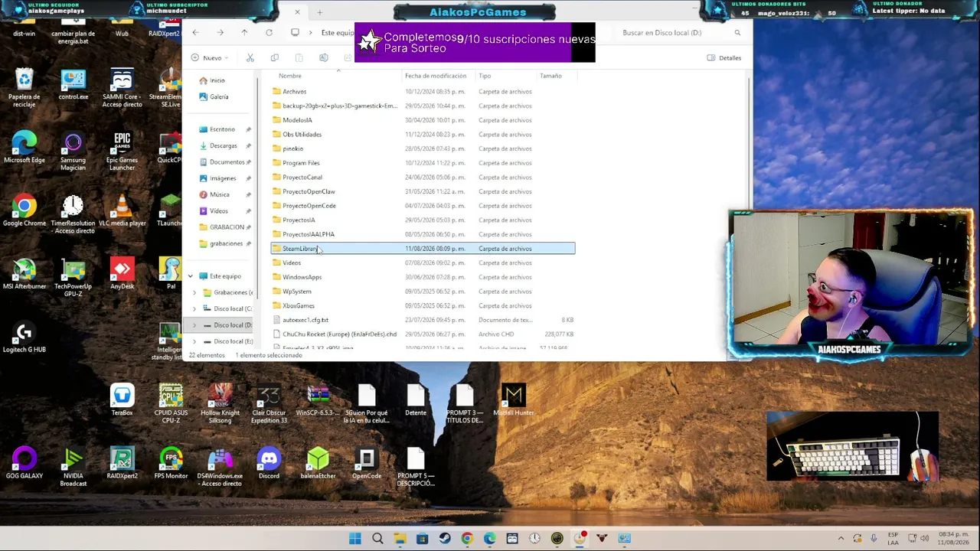Viewport: 980px width, 551px height.
Task: Select Microsoft Edge desktop icon
Action: pyautogui.click(x=24, y=148)
